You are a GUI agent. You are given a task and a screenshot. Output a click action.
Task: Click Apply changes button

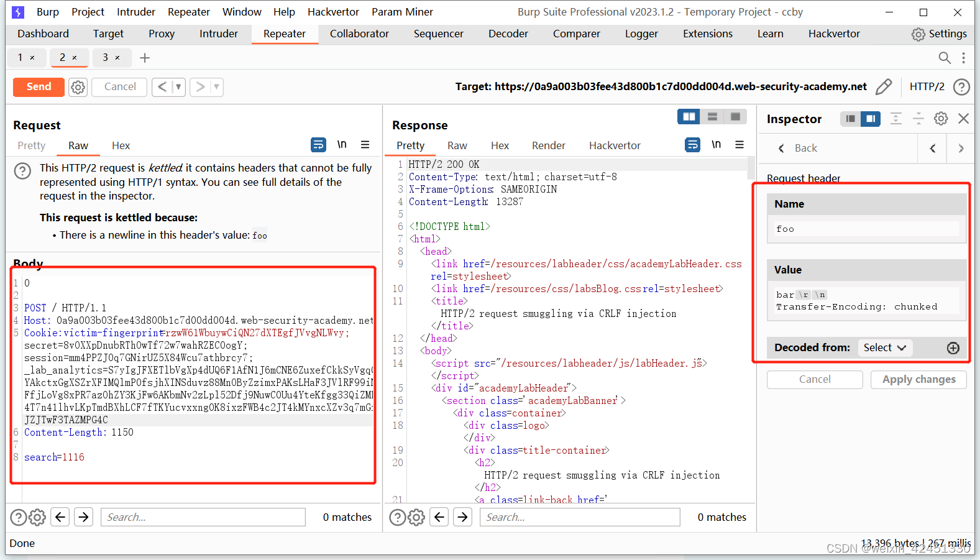click(919, 379)
